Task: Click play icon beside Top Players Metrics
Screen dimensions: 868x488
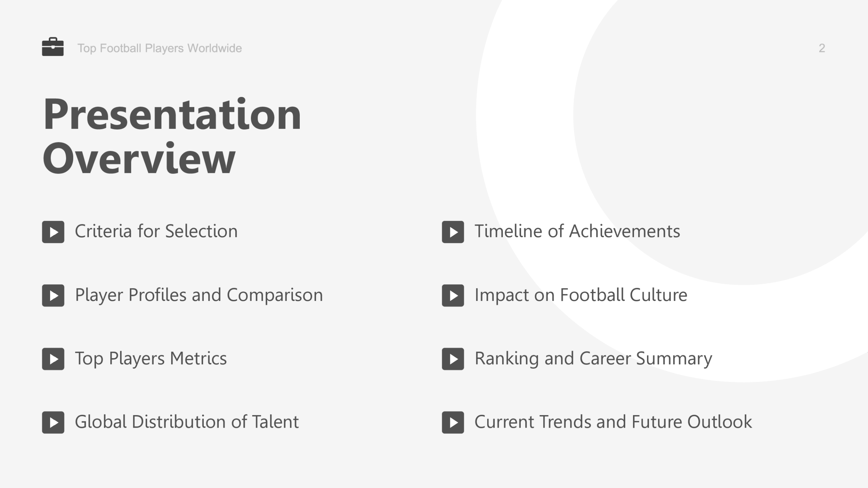Action: pos(53,359)
